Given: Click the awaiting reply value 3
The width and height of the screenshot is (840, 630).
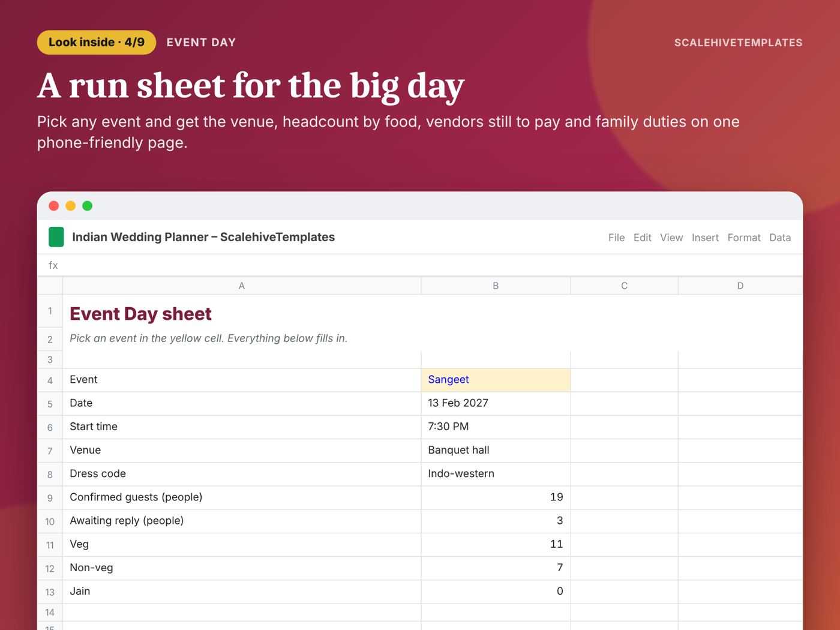Looking at the screenshot, I should point(496,521).
